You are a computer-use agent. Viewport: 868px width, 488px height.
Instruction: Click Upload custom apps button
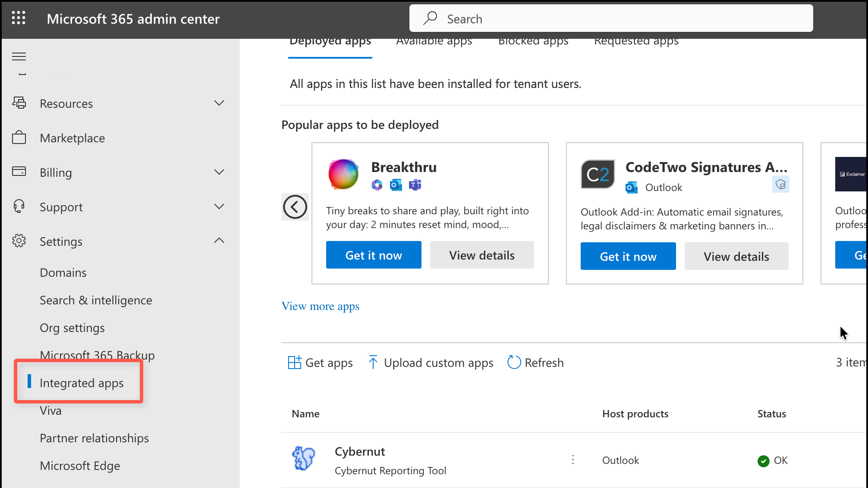click(x=431, y=363)
